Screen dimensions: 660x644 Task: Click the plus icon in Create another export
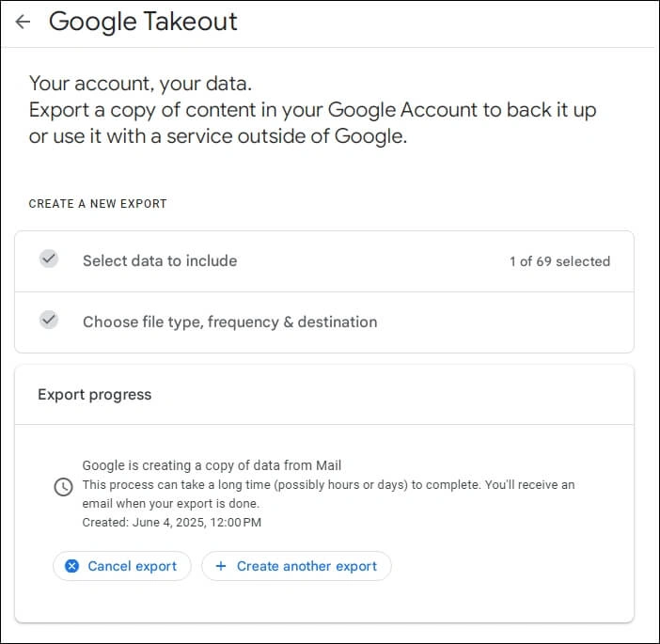coord(221,566)
